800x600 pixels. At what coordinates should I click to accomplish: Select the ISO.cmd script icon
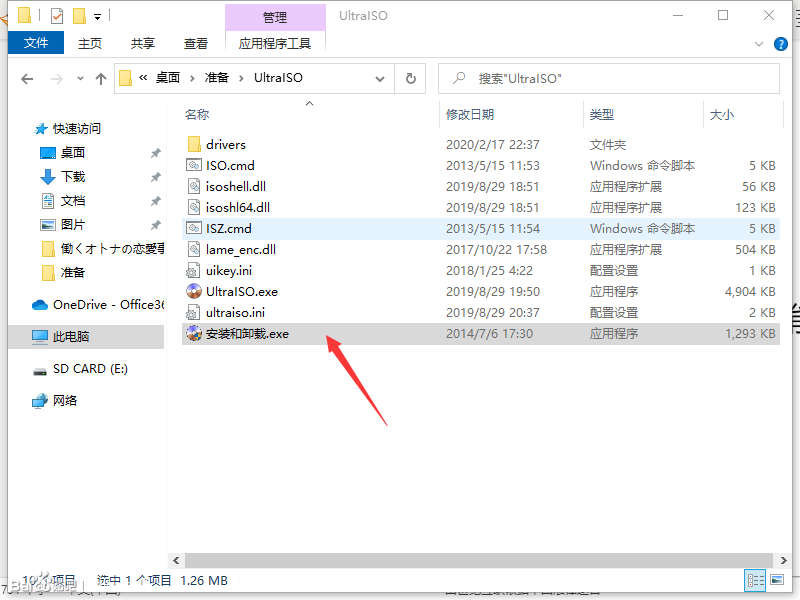(194, 165)
